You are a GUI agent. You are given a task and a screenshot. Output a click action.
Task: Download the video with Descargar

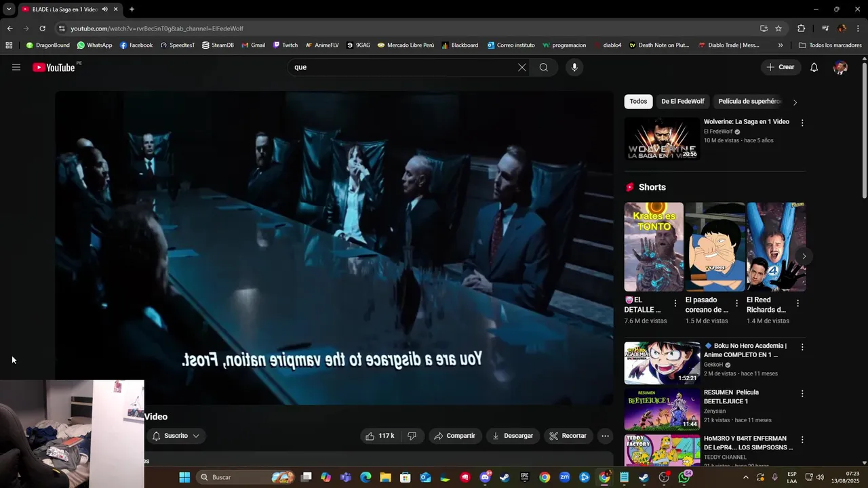click(x=513, y=436)
